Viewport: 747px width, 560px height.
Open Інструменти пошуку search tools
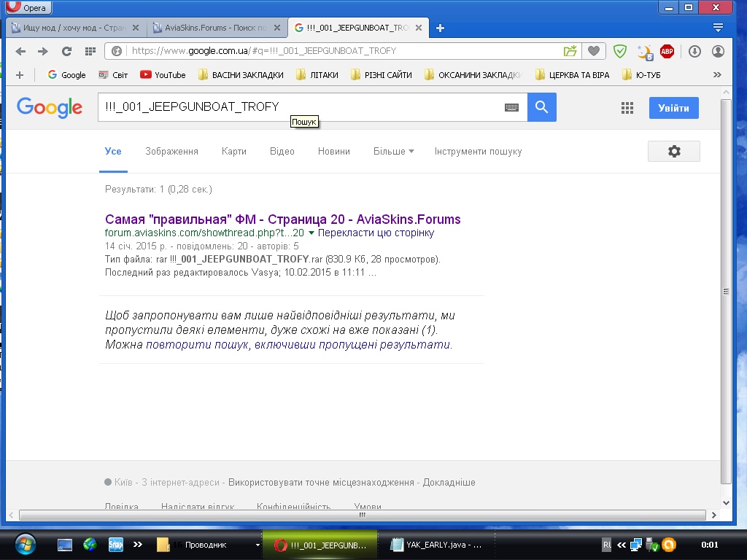tap(479, 152)
